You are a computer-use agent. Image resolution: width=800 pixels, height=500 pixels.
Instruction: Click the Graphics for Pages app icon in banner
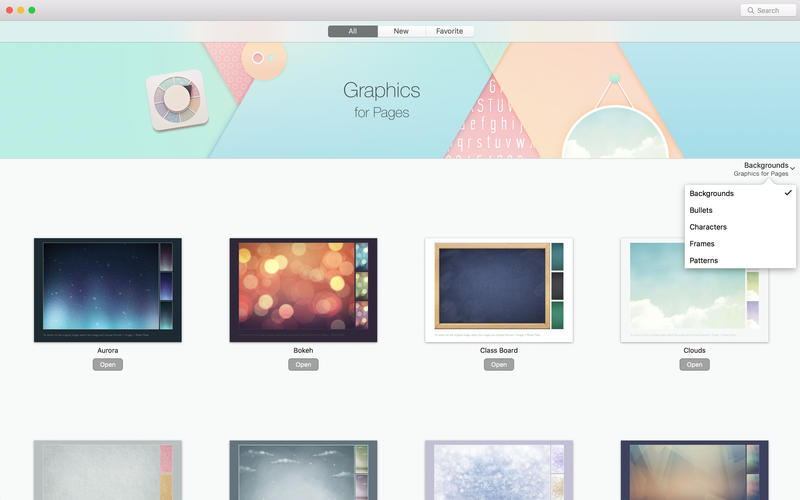pos(177,100)
